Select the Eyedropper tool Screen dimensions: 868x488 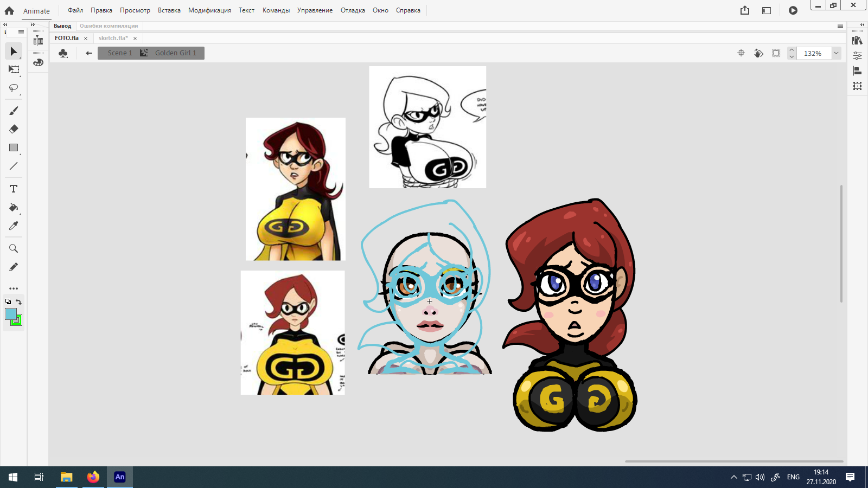(14, 226)
